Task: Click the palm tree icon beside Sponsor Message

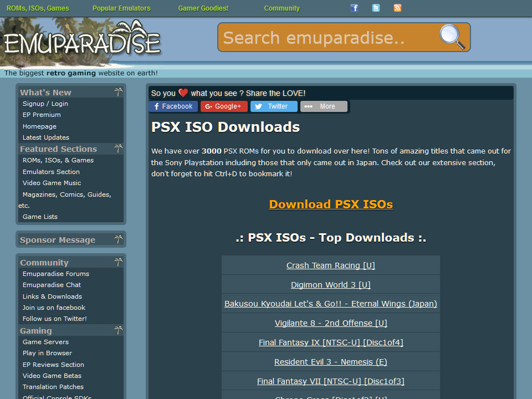Action: pyautogui.click(x=118, y=239)
